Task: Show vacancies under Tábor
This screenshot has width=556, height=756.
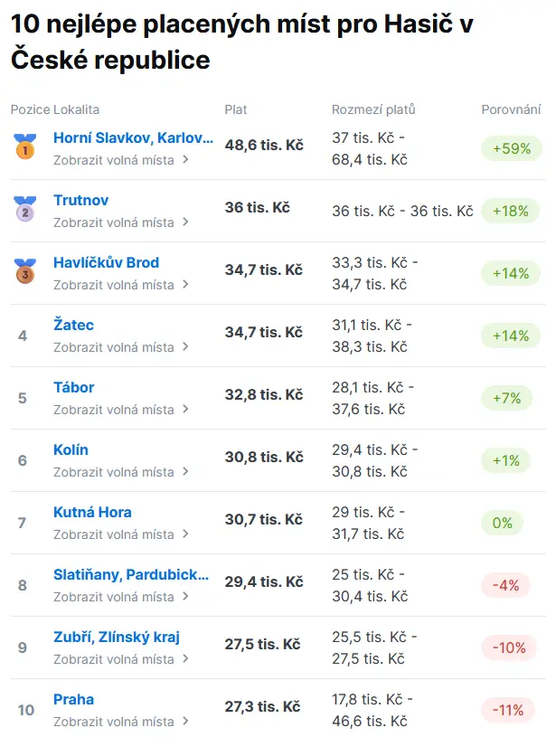Action: pyautogui.click(x=114, y=410)
